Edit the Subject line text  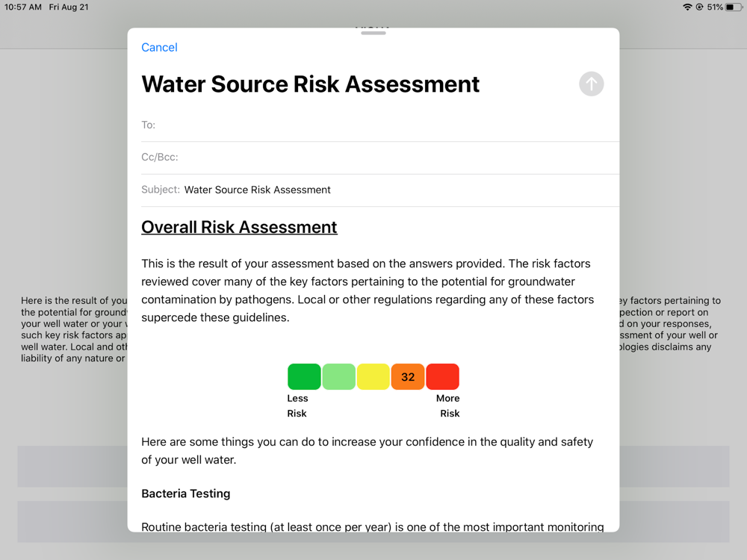click(x=257, y=190)
